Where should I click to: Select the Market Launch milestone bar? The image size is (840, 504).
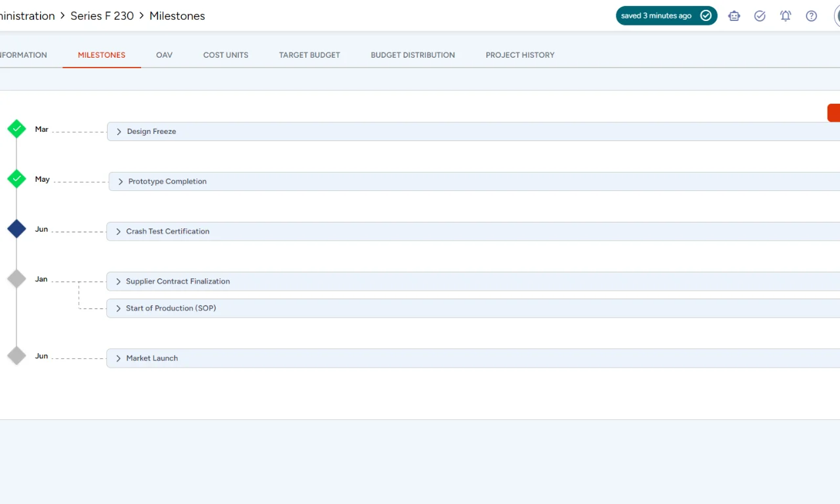(x=394, y=358)
